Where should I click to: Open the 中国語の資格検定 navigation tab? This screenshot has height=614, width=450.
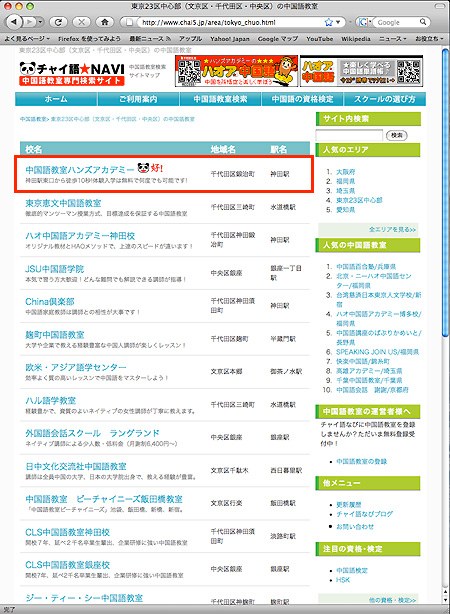click(x=302, y=99)
